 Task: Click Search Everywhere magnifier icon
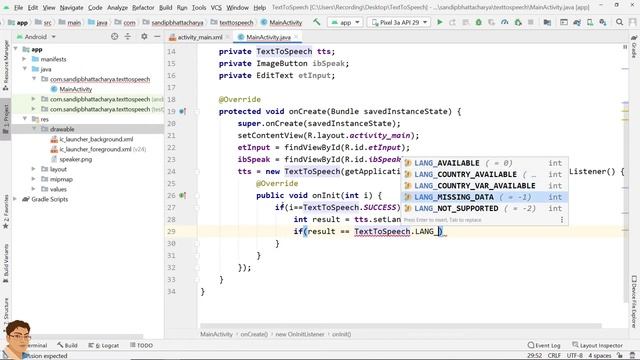[620, 22]
